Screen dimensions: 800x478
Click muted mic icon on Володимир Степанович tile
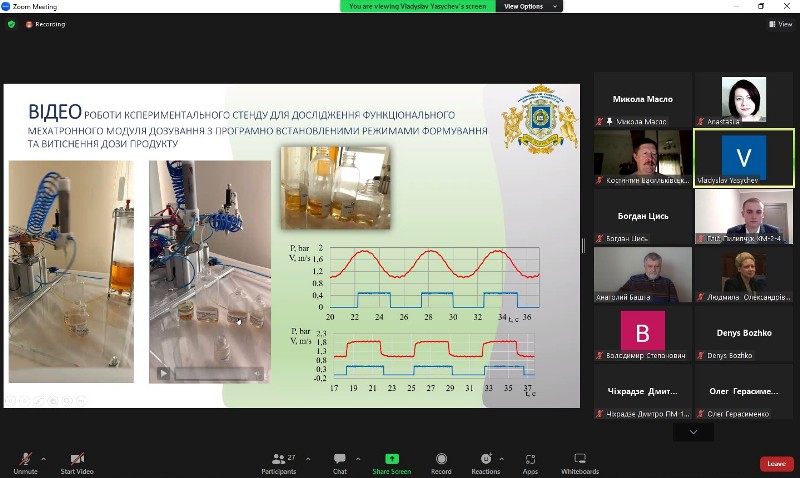[x=599, y=355]
